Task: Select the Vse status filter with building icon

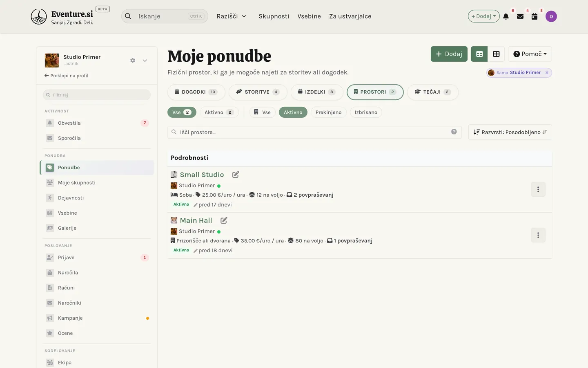Action: pyautogui.click(x=262, y=112)
